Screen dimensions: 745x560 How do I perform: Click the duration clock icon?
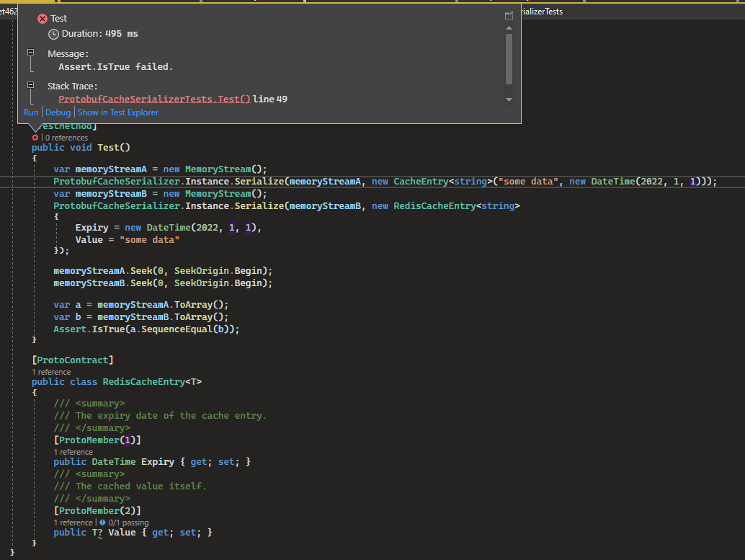tap(54, 34)
